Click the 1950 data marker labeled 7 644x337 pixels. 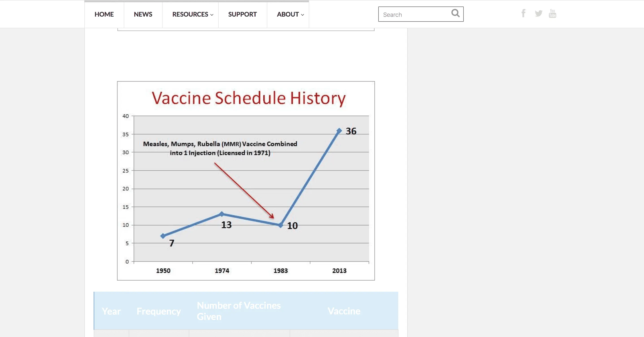tap(163, 236)
